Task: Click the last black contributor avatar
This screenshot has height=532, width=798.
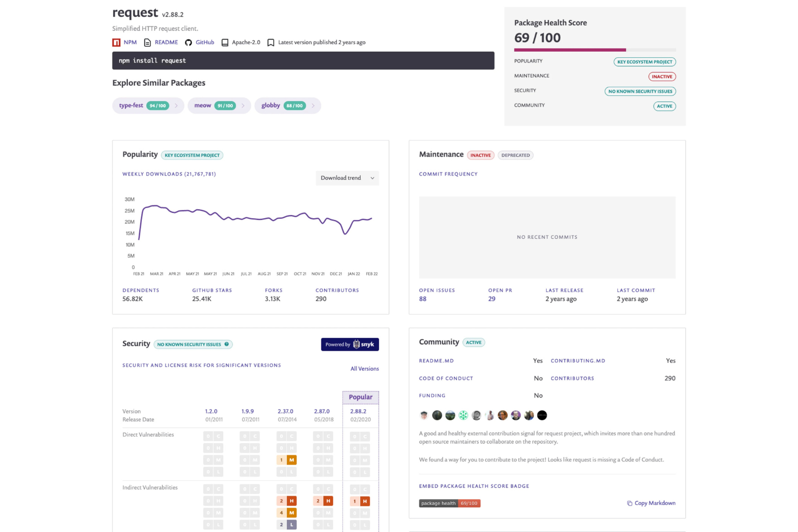Action: 542,415
